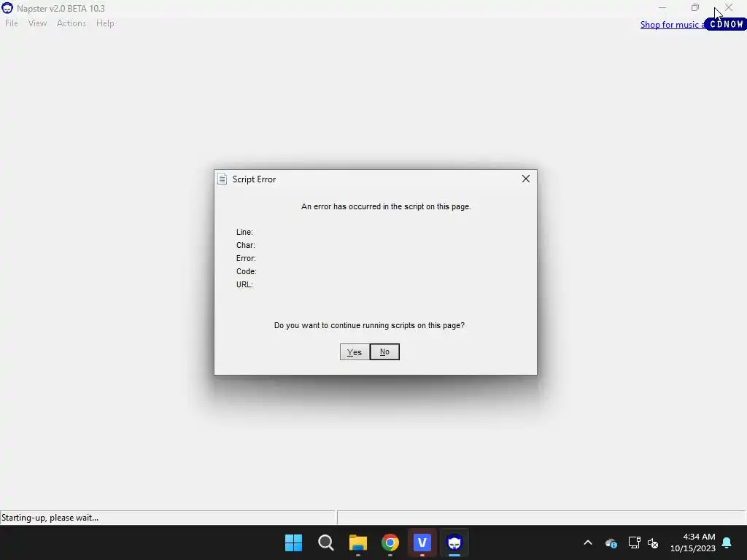Follow the Shop for music link
747x560 pixels.
click(672, 25)
